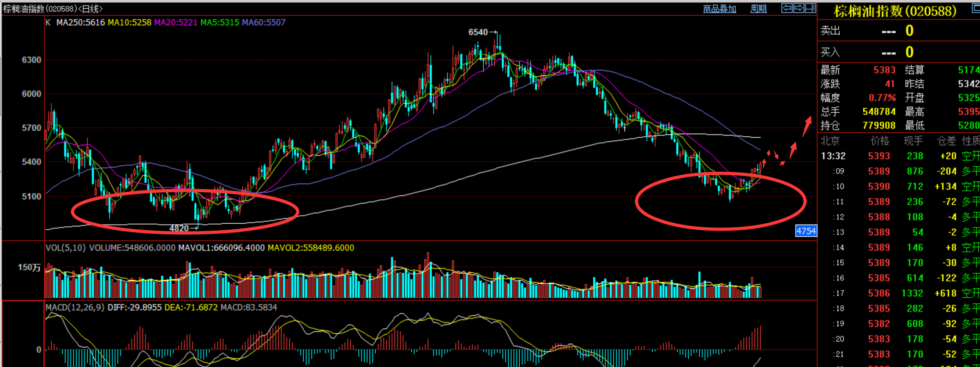Select the MA10:5258 indicator label
Screen dimensions: 980x367
tap(129, 22)
